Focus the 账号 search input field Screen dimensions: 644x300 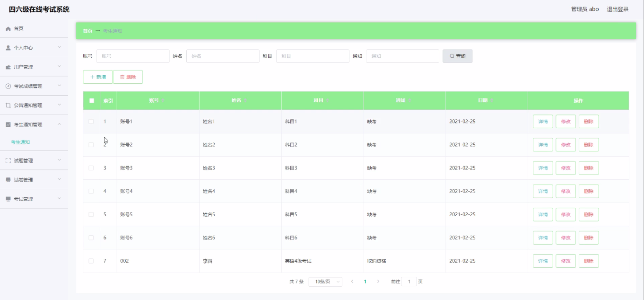pos(133,56)
